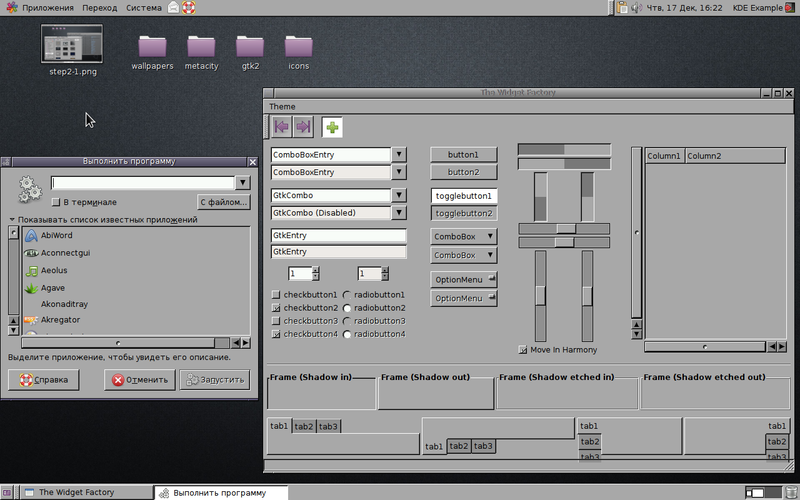Click the green plus toolbar icon

pos(332,127)
